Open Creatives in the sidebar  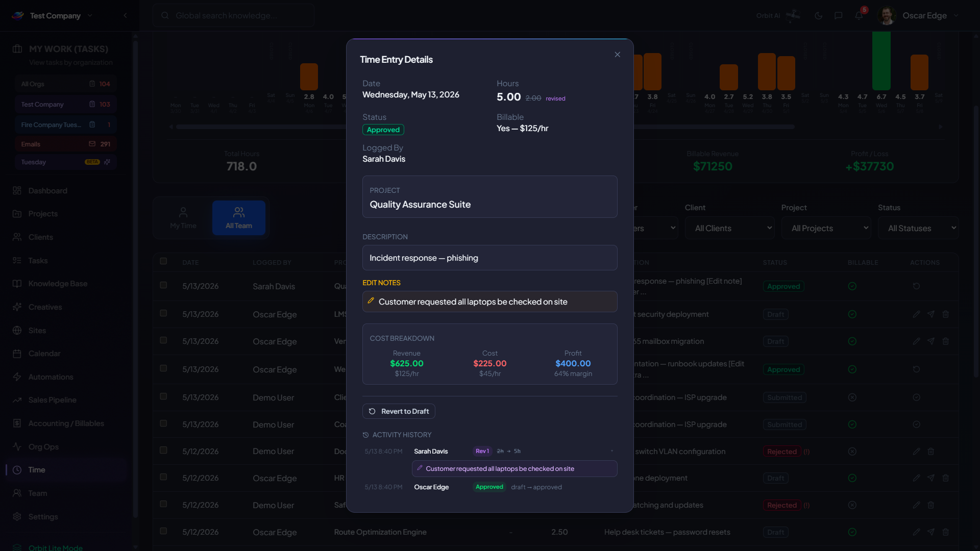coord(45,307)
